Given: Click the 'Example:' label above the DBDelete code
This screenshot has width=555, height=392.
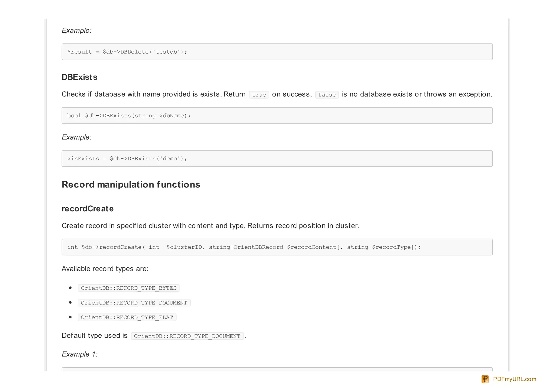Looking at the screenshot, I should pos(77,30).
